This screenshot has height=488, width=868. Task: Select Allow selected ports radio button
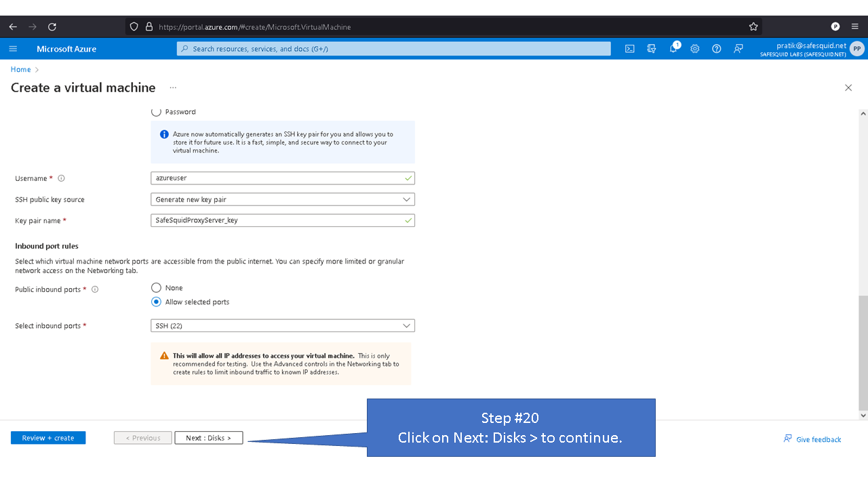click(x=156, y=302)
